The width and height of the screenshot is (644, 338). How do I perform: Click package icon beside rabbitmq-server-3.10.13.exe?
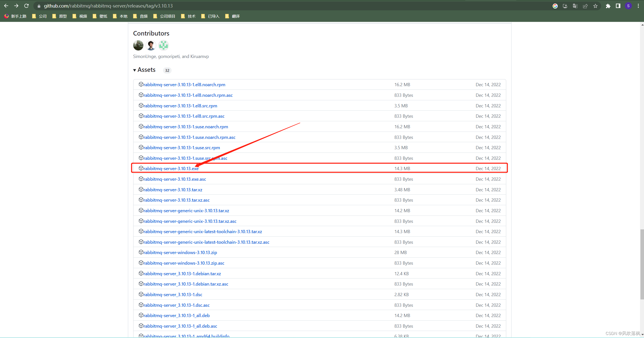tap(141, 168)
